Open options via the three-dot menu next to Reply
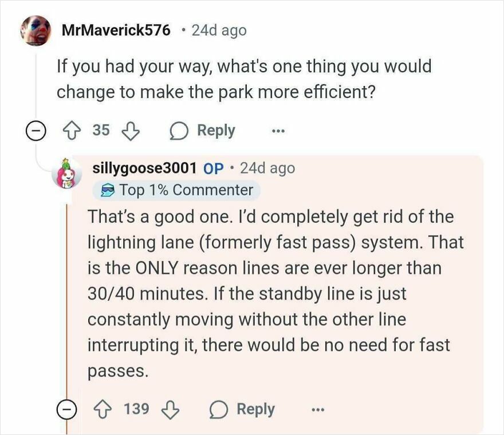 pyautogui.click(x=277, y=130)
